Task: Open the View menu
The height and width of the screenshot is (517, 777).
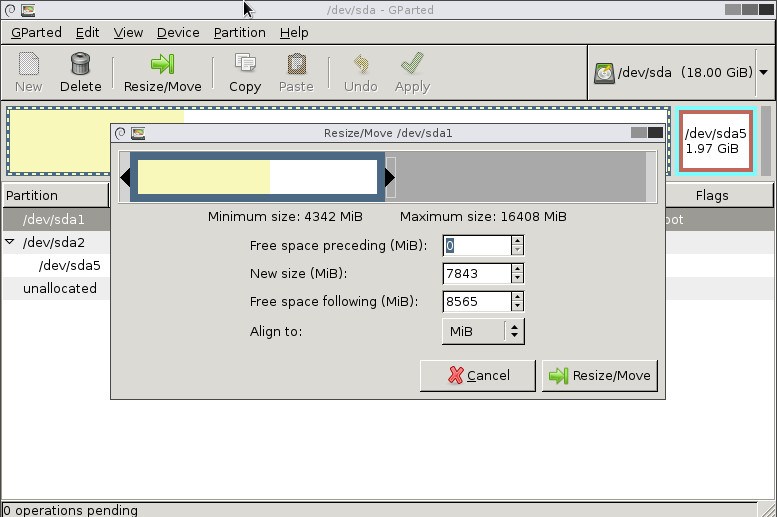Action: 128,33
